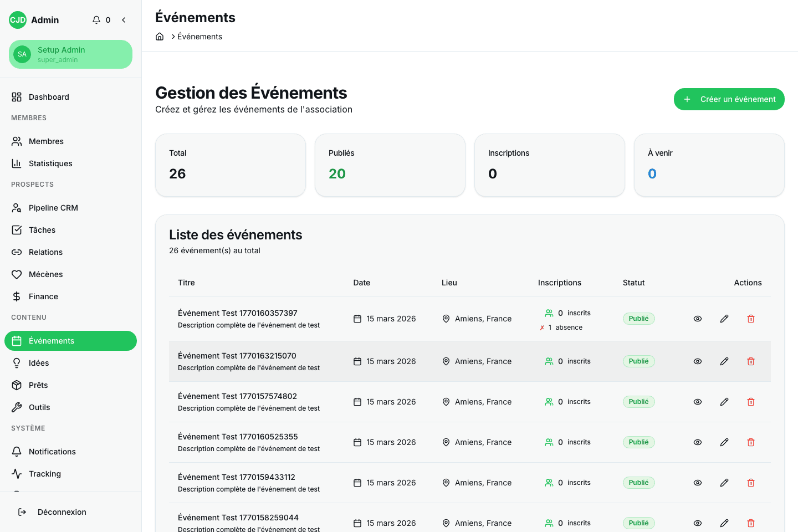The image size is (798, 532).
Task: Click the Créer un événement button
Action: pyautogui.click(x=729, y=99)
